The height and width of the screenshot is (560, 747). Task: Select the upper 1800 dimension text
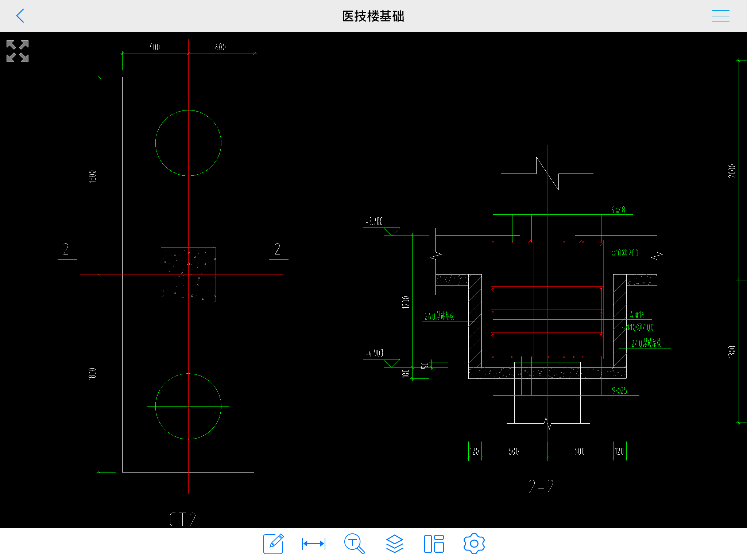click(92, 176)
